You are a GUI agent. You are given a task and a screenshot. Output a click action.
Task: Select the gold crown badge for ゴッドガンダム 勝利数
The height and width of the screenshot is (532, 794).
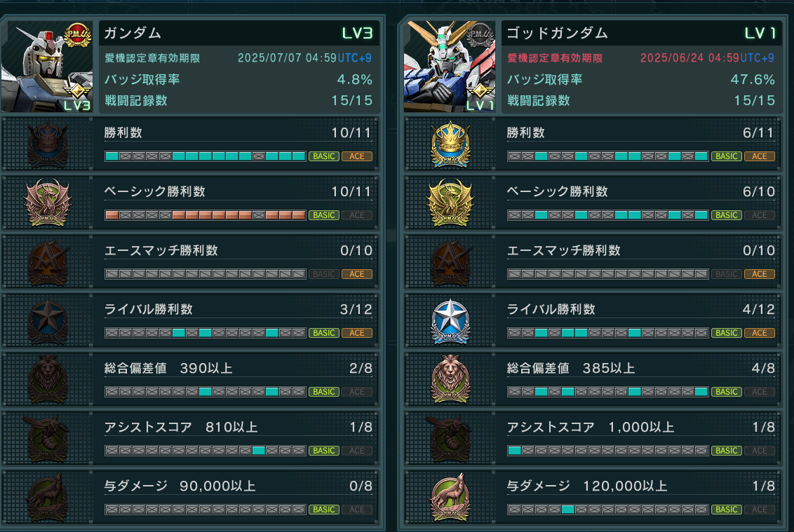pyautogui.click(x=450, y=145)
